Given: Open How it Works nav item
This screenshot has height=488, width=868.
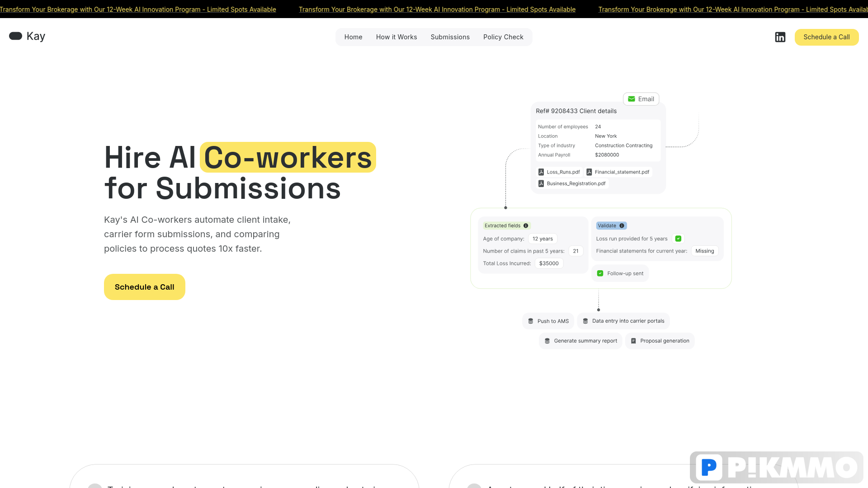Looking at the screenshot, I should (x=396, y=37).
